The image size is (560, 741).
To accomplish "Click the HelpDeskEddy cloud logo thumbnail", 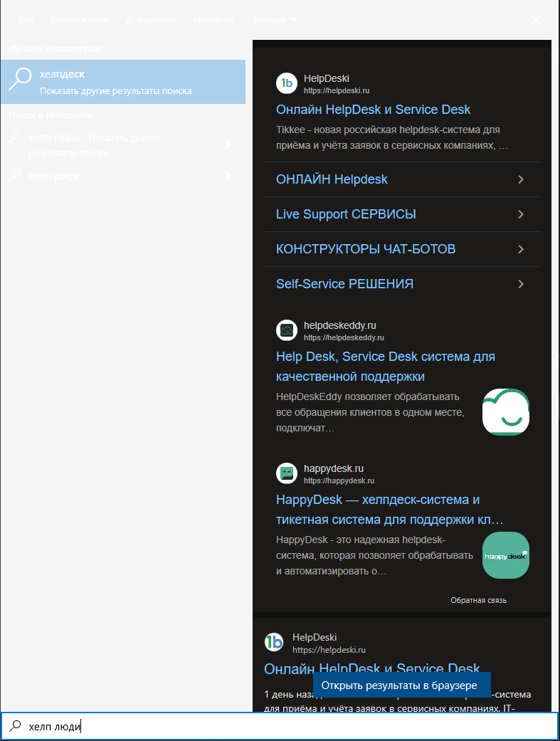I will click(506, 412).
